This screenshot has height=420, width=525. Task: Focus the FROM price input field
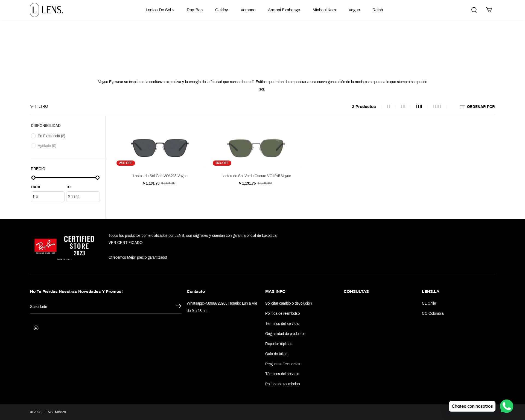coord(48,197)
